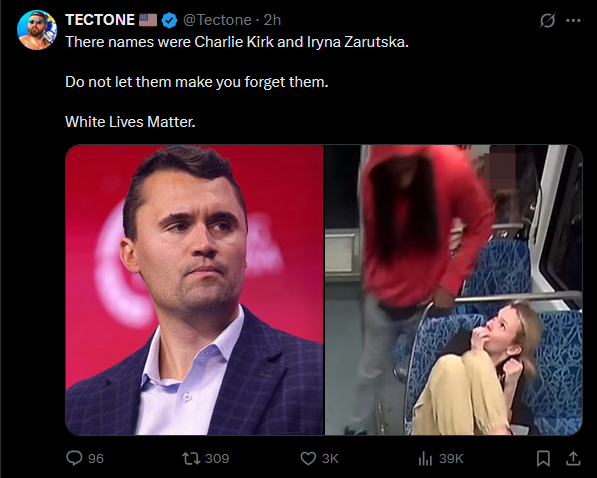Click the @Tectone handle

[217, 20]
